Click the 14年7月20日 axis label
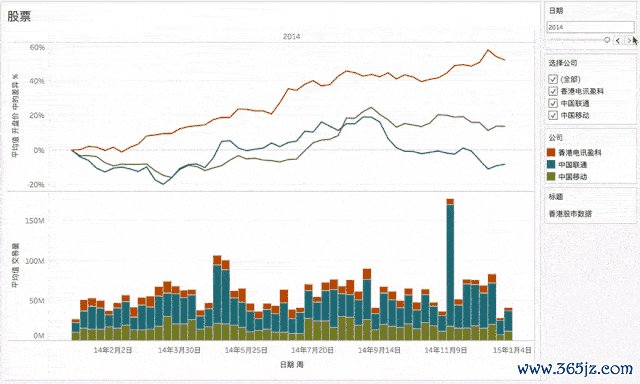This screenshot has height=384, width=640. tap(312, 350)
